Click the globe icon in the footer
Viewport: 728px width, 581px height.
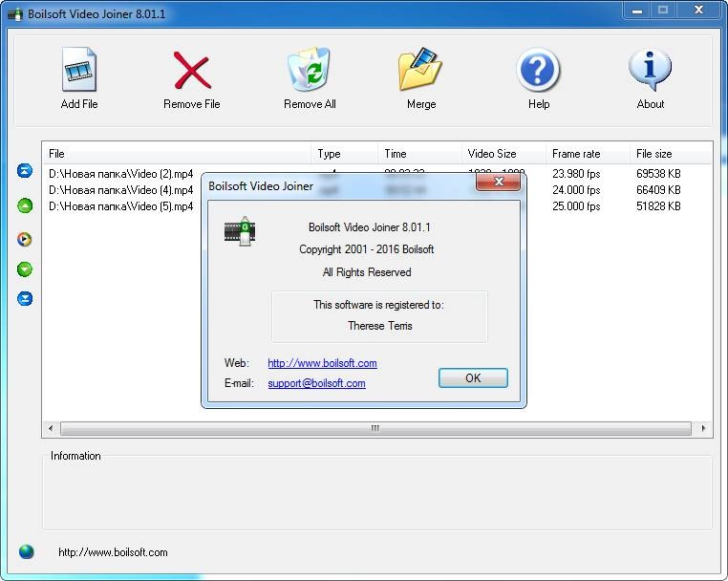coord(27,551)
